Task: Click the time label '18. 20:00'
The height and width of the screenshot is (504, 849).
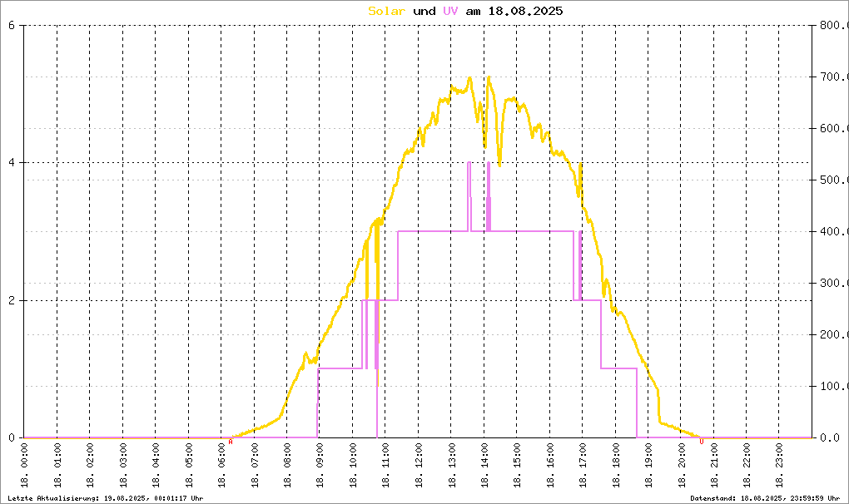Action: [x=681, y=465]
